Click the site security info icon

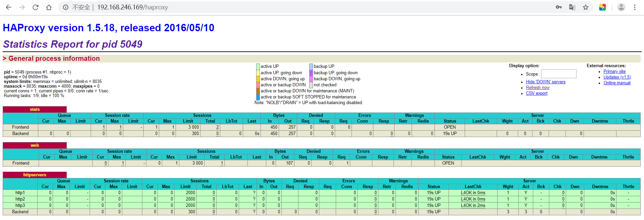point(66,7)
